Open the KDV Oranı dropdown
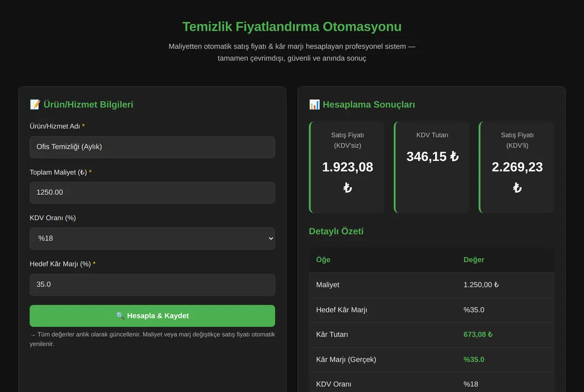 pyautogui.click(x=152, y=239)
